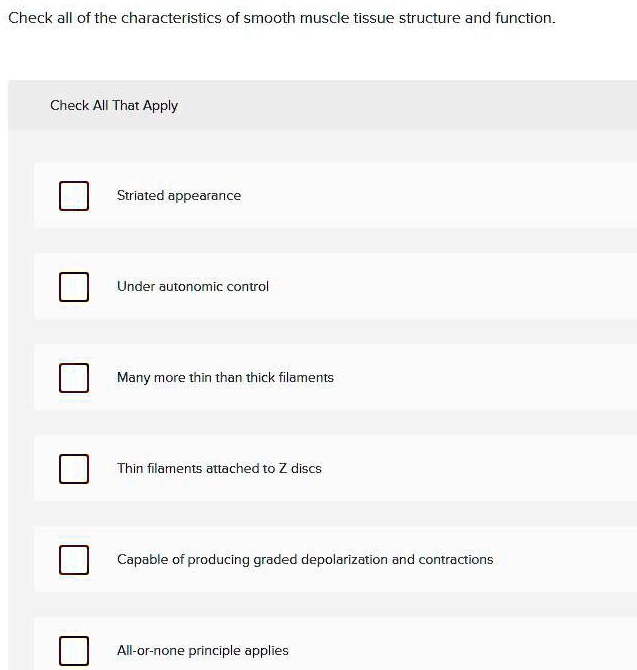Screen dimensions: 637x670
Task: Click the 'Check All That Apply' header
Action: pos(114,106)
